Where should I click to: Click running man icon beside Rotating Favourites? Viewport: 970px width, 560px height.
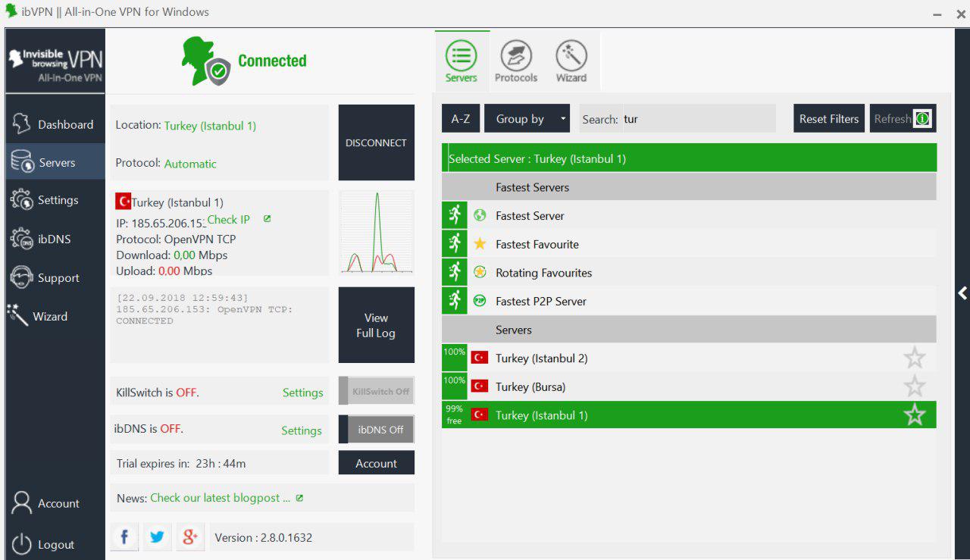455,273
